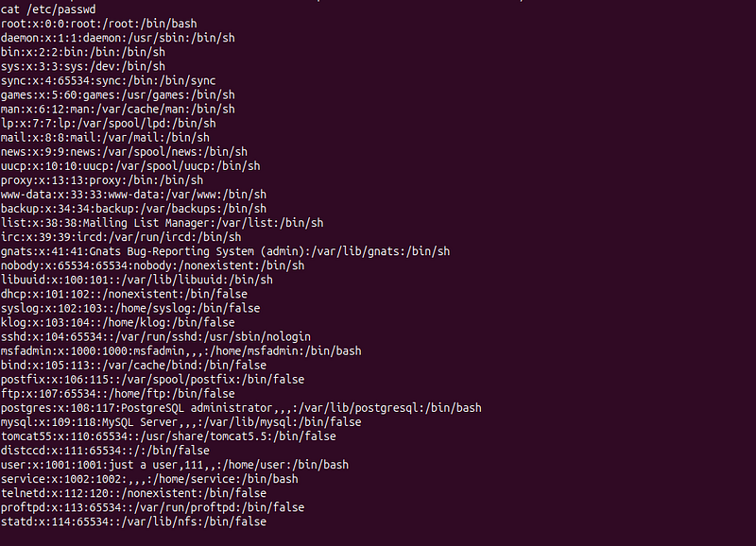Click the games user line
Image resolution: width=756 pixels, height=546 pixels.
[x=117, y=94]
